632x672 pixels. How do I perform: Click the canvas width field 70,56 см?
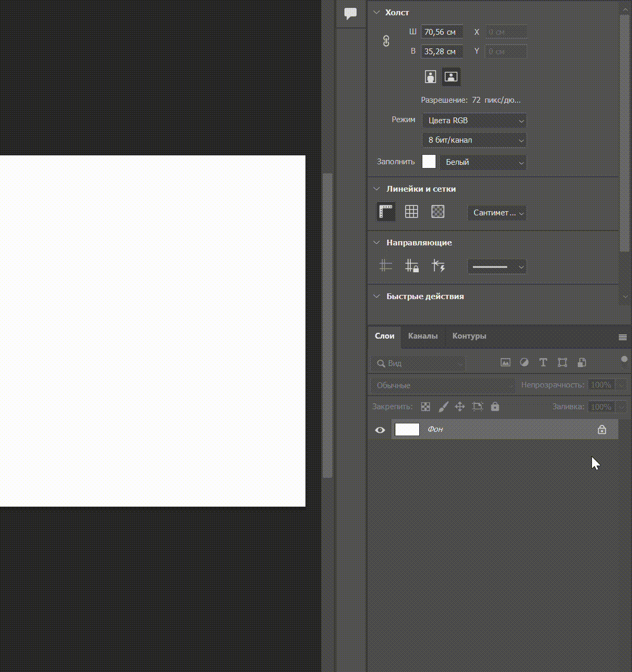pos(442,32)
